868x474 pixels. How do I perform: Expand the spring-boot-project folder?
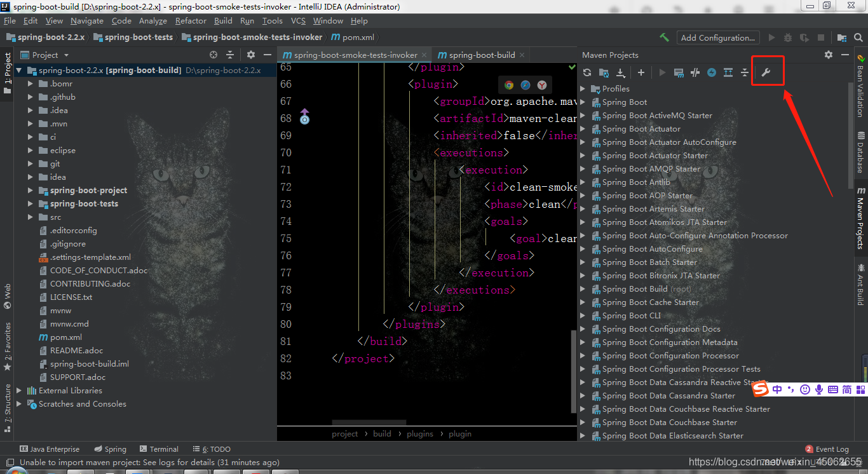31,191
